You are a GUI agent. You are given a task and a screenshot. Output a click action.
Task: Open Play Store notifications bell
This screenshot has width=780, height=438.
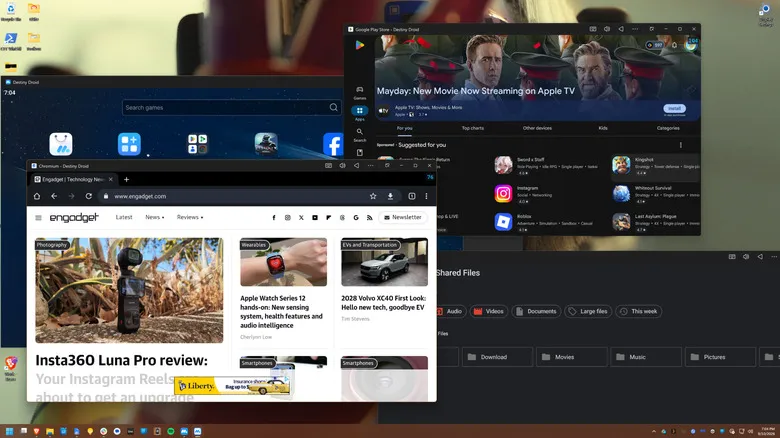(x=675, y=45)
